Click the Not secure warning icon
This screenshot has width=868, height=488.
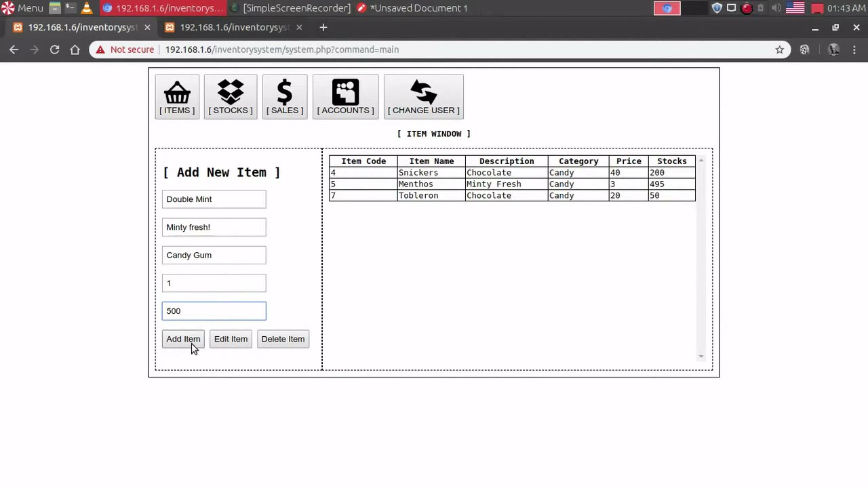100,49
